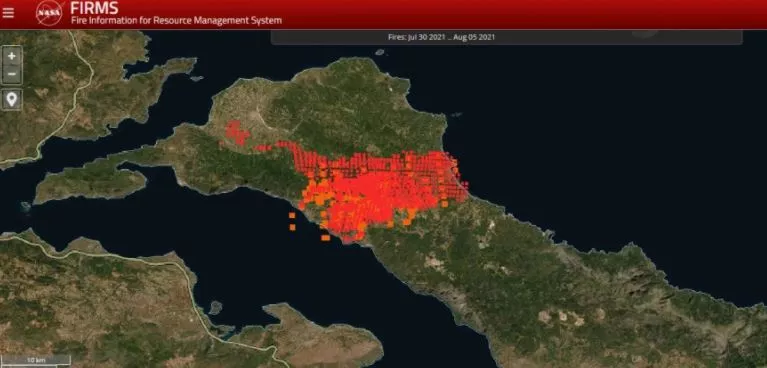767x368 pixels.
Task: Select the lowest orange fire marker on the coast
Action: tap(325, 238)
